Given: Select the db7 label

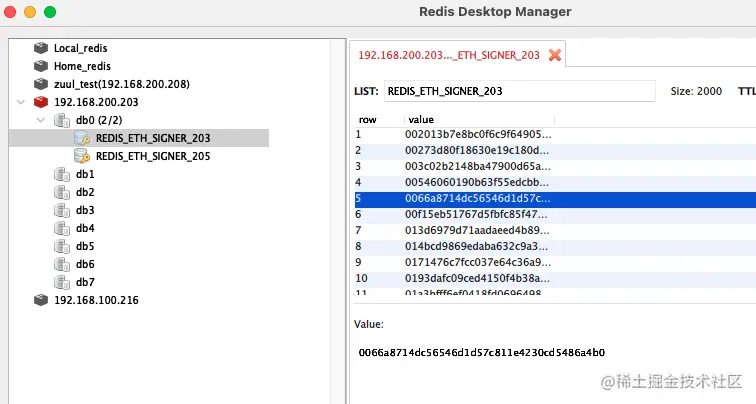Looking at the screenshot, I should [85, 282].
